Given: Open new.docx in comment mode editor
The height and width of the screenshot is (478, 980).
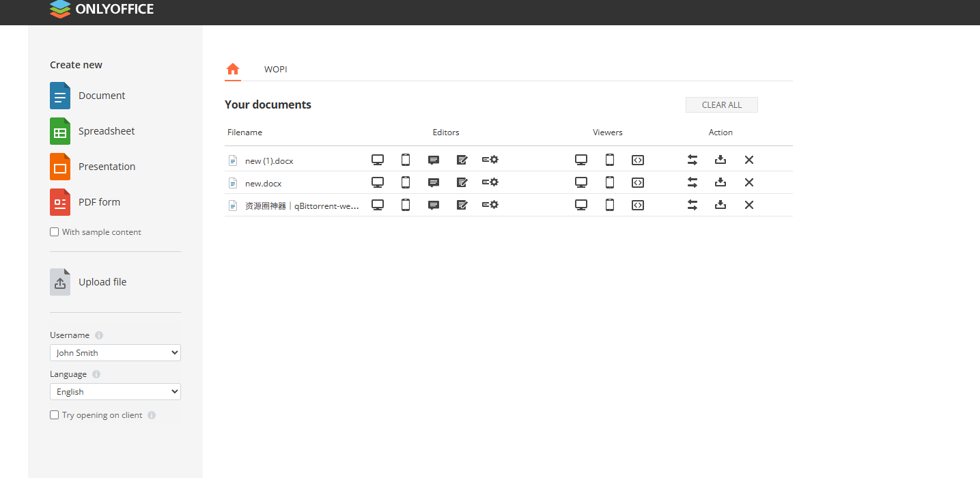Looking at the screenshot, I should pyautogui.click(x=434, y=183).
